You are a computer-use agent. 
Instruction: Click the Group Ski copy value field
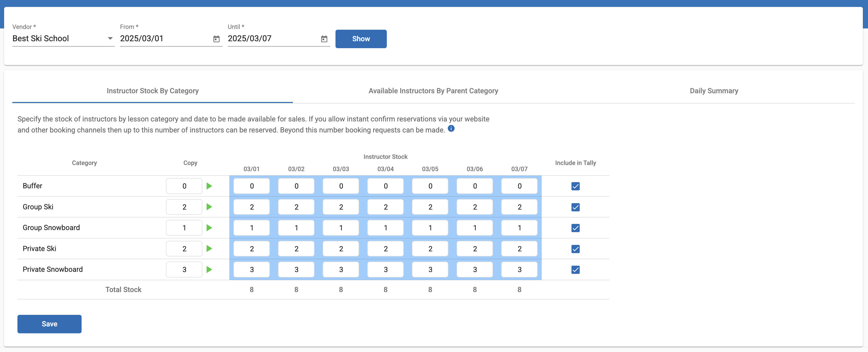coord(184,207)
